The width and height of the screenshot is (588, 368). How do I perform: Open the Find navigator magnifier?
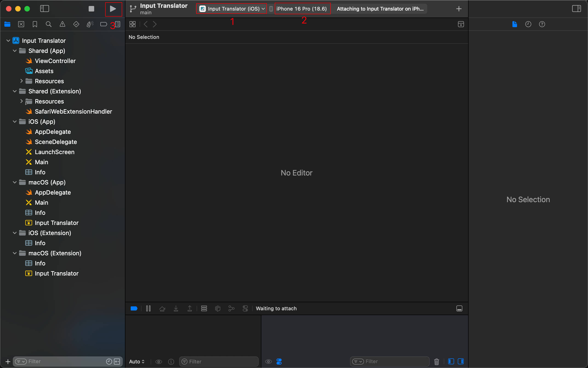click(49, 24)
